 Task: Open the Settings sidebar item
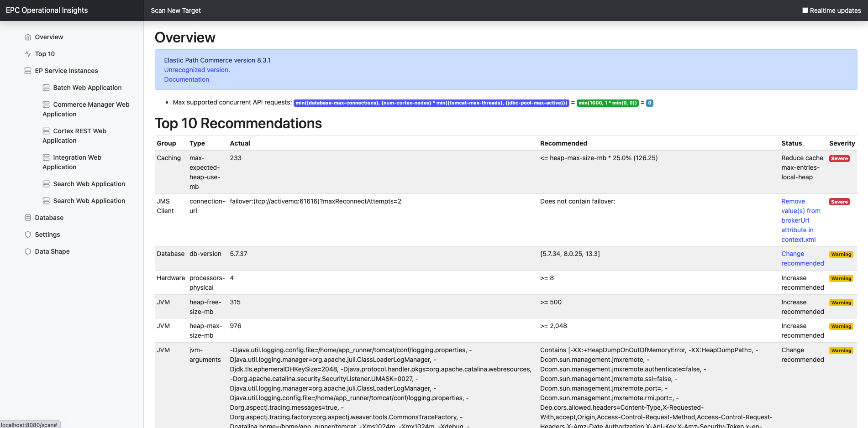point(47,235)
